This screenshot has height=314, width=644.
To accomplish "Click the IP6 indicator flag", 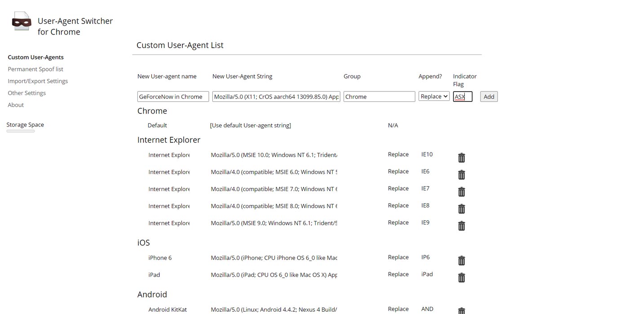I will [425, 257].
